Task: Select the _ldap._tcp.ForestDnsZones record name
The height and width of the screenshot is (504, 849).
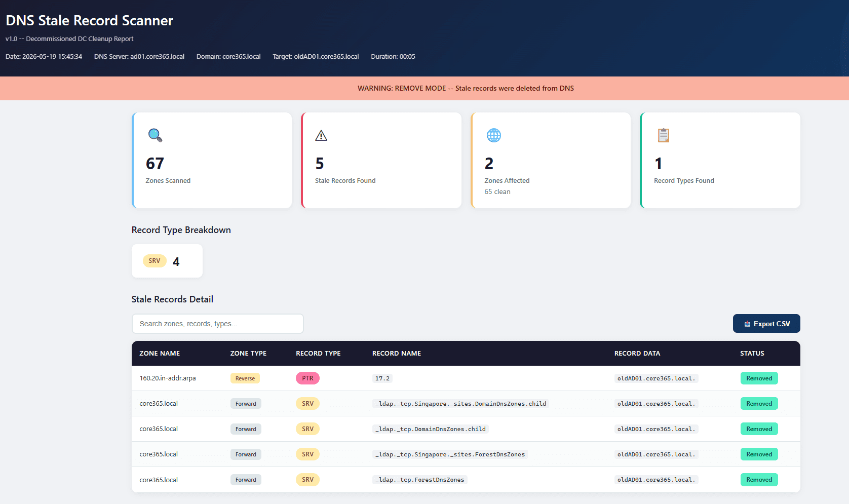Action: click(x=419, y=480)
